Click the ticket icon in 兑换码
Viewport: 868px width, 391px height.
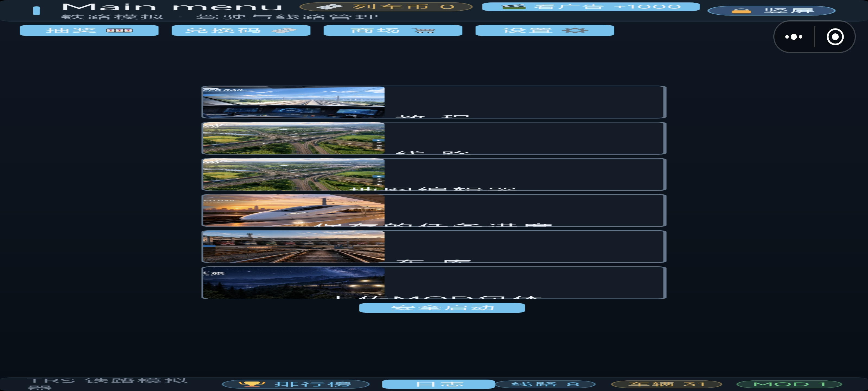[x=284, y=31]
